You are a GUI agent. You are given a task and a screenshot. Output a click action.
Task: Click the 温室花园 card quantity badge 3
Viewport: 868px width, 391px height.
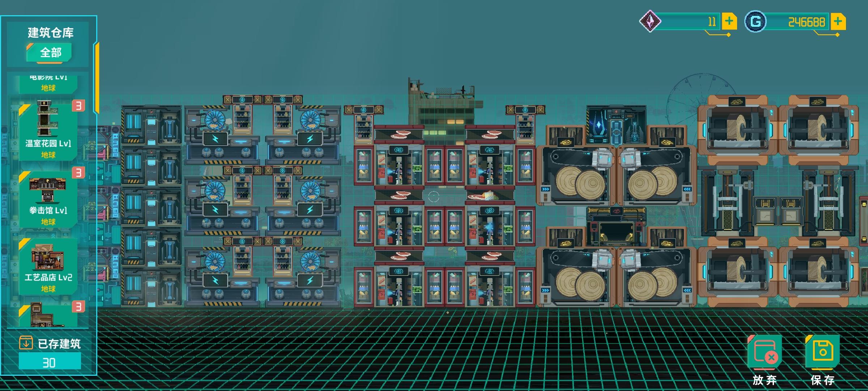point(78,105)
